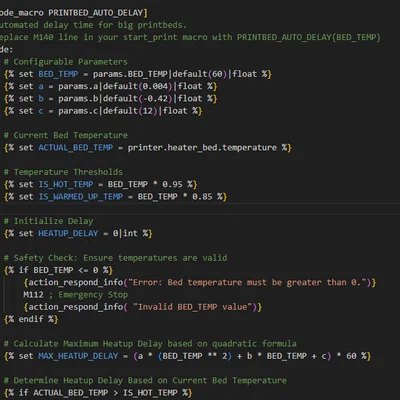Click the 'set c' default(12) line
The height and width of the screenshot is (400, 400).
(x=103, y=111)
